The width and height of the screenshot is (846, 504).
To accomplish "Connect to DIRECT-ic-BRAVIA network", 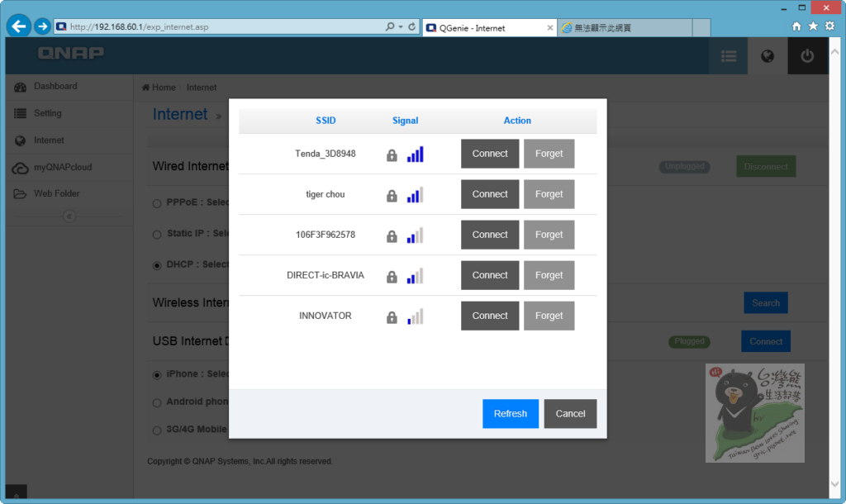I will [490, 275].
